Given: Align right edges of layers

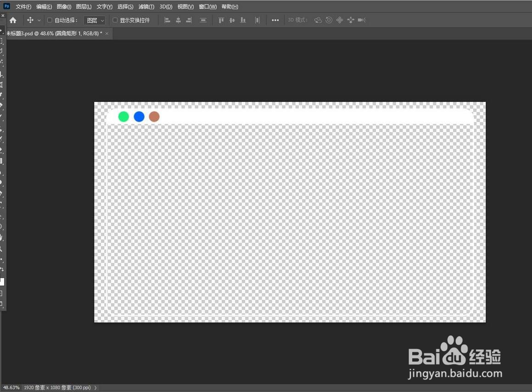Looking at the screenshot, I should coord(189,20).
